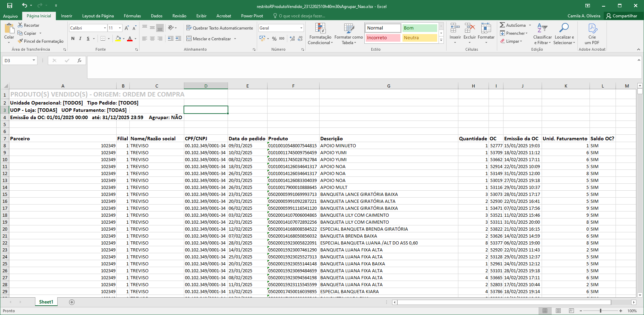644x315 pixels.
Task: Click the Format Painter brush icon
Action: tap(20, 41)
